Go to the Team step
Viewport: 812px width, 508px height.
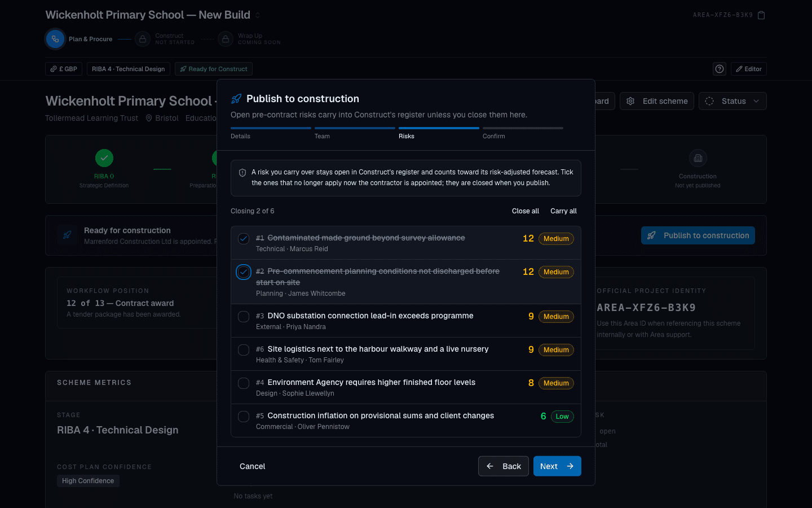[x=355, y=133]
